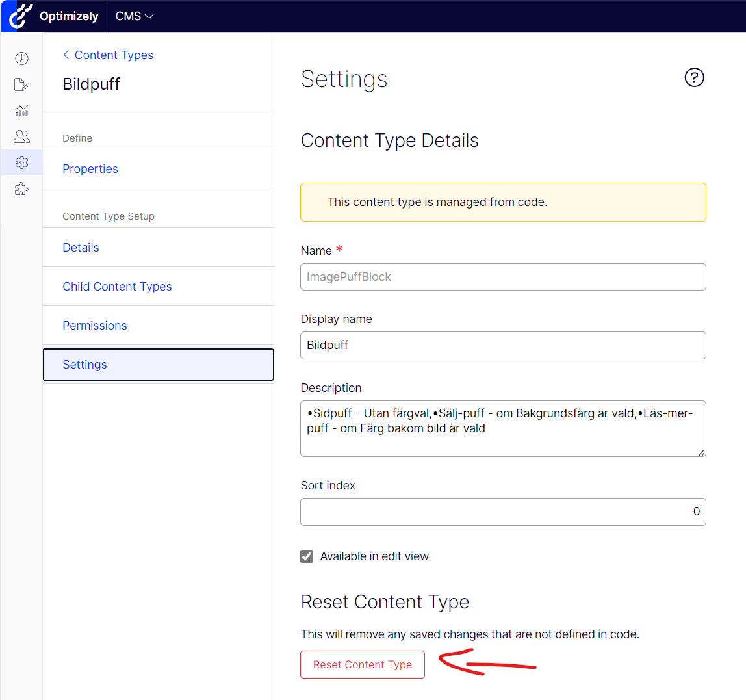This screenshot has height=700, width=746.
Task: Uncheck Available in edit view checkbox
Action: point(307,556)
